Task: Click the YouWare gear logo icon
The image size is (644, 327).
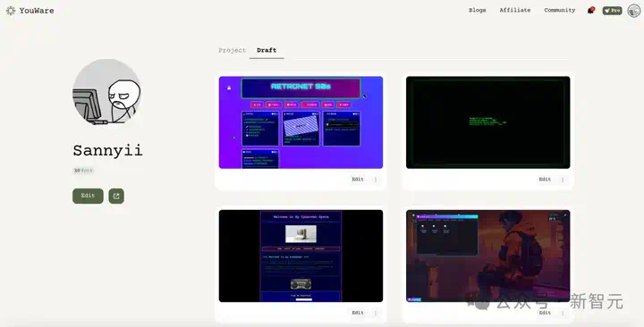Action: coord(11,11)
